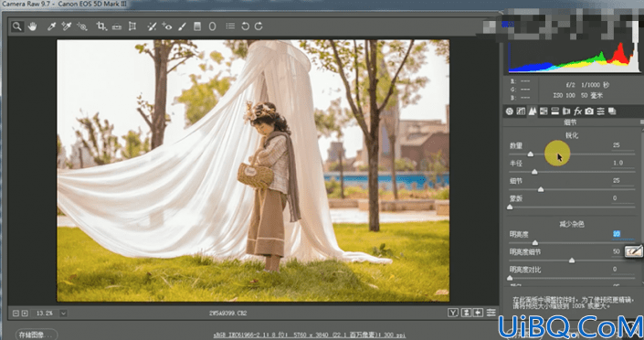Zoom in with the plus button
The image size is (644, 340).
[25, 313]
